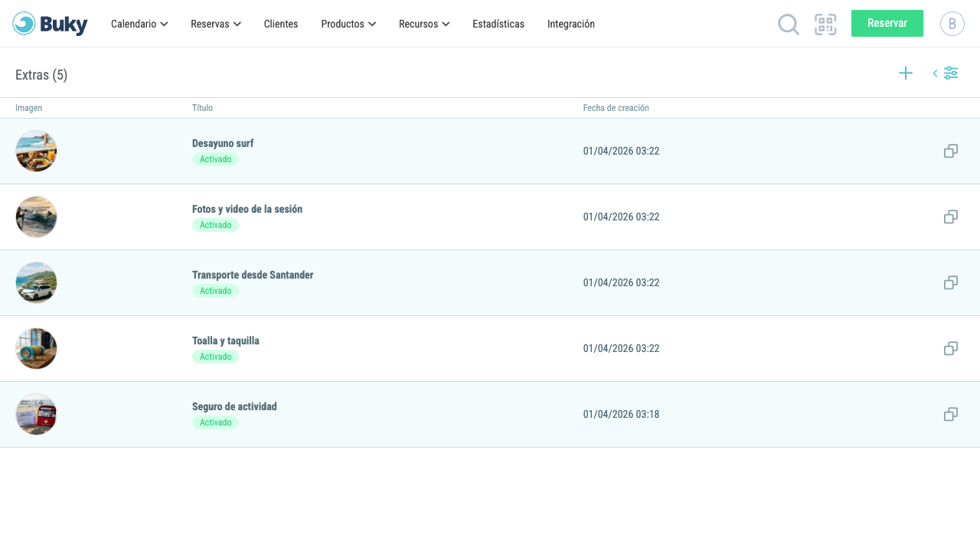
Task: Open Transporte desde Santander title
Action: coord(253,275)
